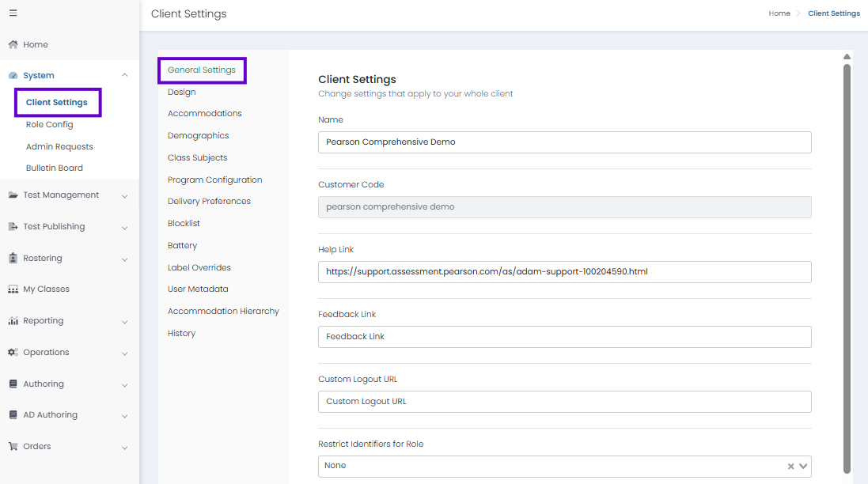The height and width of the screenshot is (484, 868).
Task: Click the Reporting chart icon
Action: point(13,321)
